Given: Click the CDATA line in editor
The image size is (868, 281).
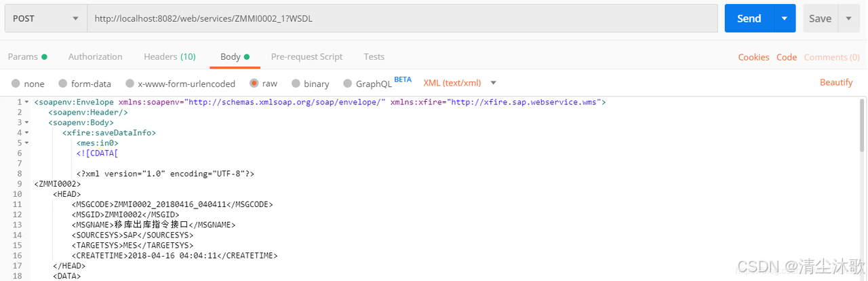Looking at the screenshot, I should [98, 153].
